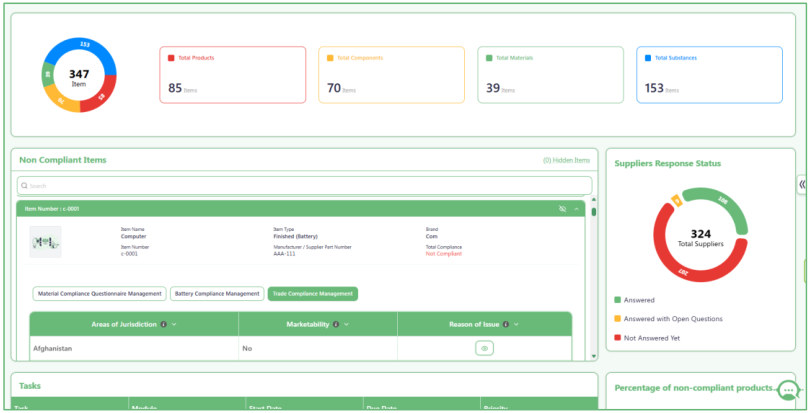The height and width of the screenshot is (413, 810).
Task: Click the red Total Products square
Action: [x=171, y=58]
